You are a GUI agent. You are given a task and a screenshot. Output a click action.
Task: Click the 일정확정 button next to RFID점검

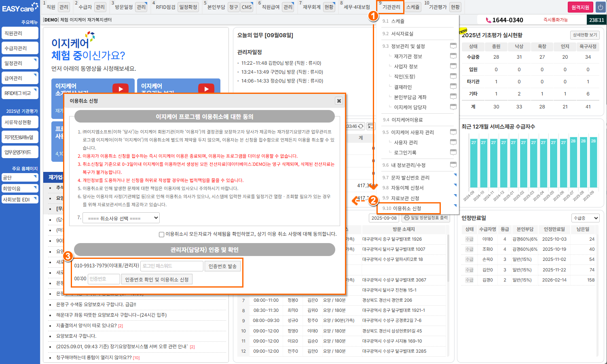tap(188, 7)
